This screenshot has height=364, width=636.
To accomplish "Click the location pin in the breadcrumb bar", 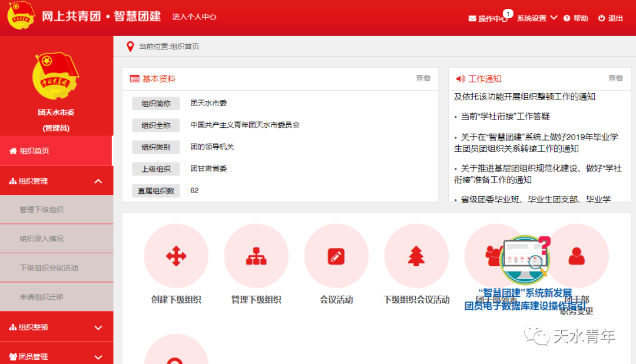I will [130, 45].
